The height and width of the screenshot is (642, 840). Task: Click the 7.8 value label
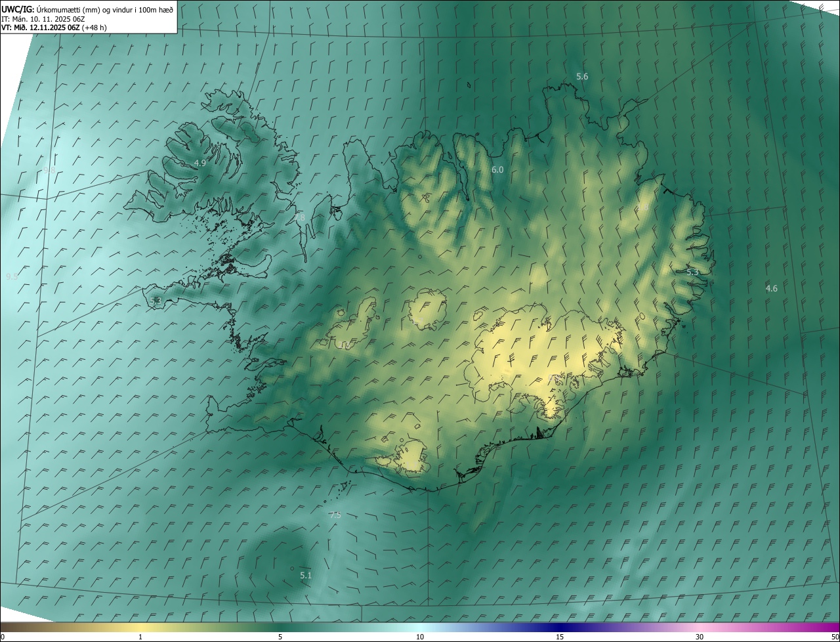click(299, 217)
